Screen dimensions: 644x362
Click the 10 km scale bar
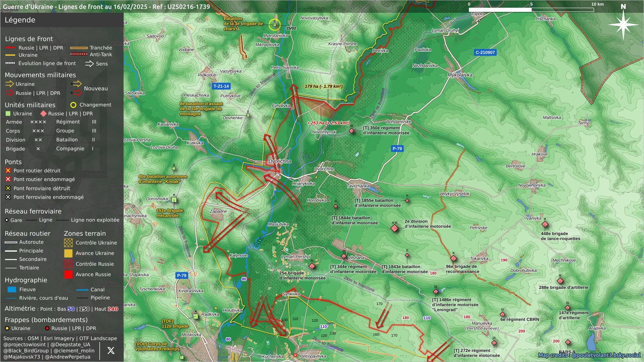point(531,10)
